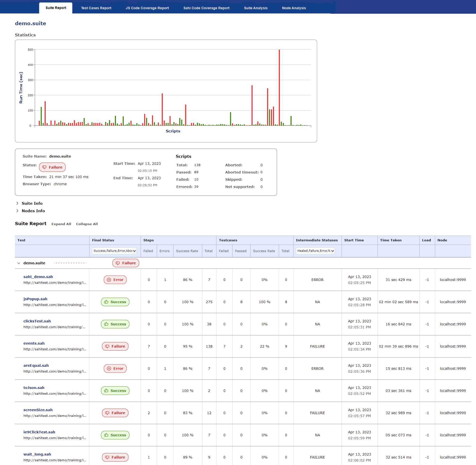Click the Expand All link
This screenshot has width=476, height=465.
pyautogui.click(x=61, y=224)
